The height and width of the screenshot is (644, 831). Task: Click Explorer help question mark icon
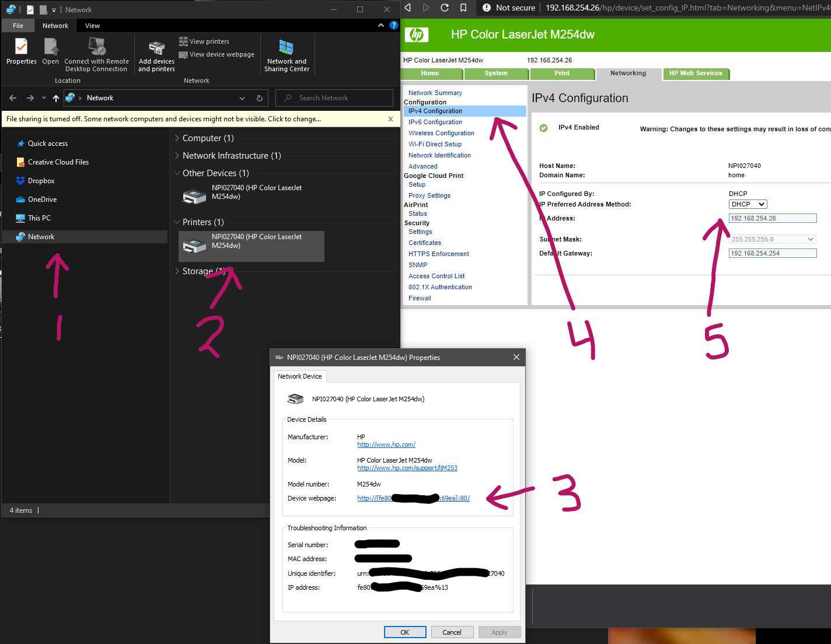(394, 25)
